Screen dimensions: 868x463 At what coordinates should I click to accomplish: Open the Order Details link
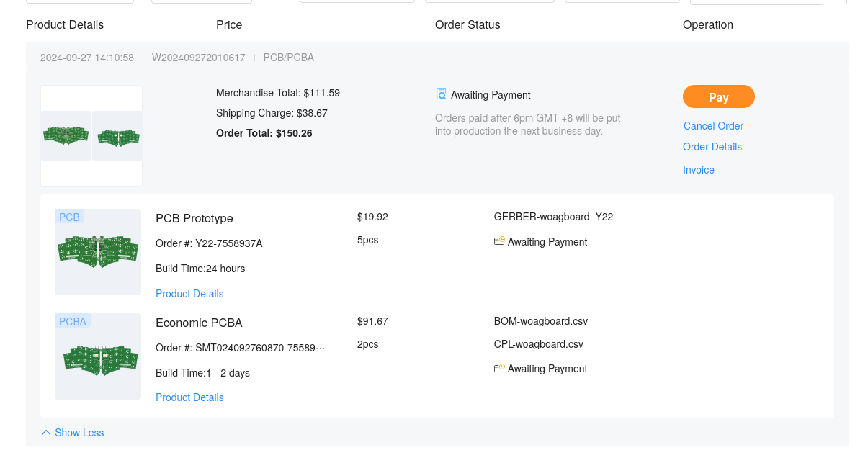(x=712, y=147)
